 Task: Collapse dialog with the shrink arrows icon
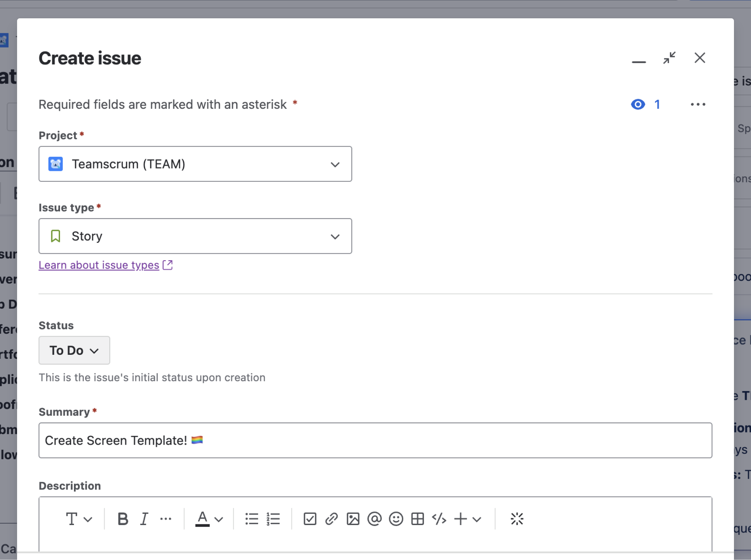[669, 58]
